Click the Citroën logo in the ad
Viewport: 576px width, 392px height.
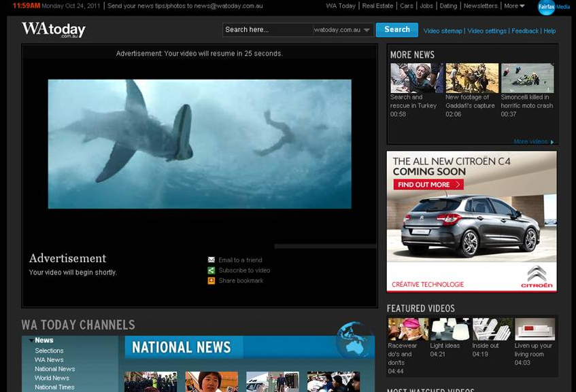(537, 277)
